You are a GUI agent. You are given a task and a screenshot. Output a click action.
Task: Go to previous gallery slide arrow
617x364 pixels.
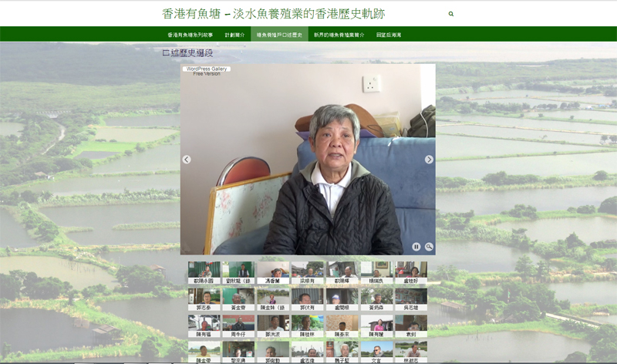187,160
